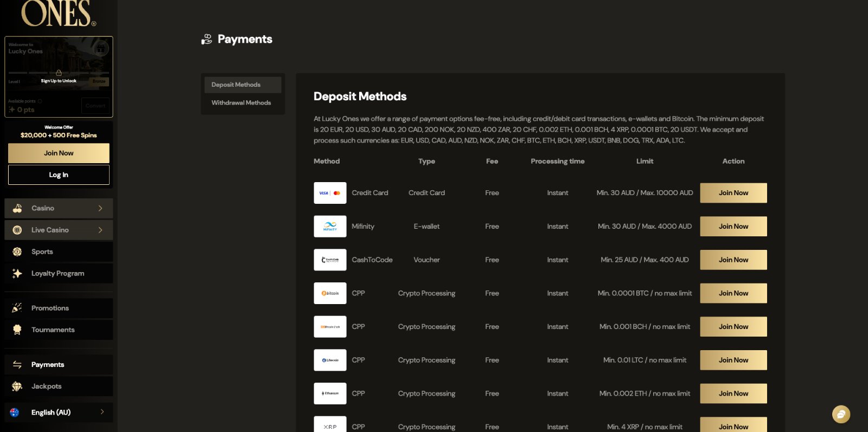Click 'Min. 0.0001 BTC / no max limit'
The width and height of the screenshot is (868, 432).
click(x=644, y=293)
